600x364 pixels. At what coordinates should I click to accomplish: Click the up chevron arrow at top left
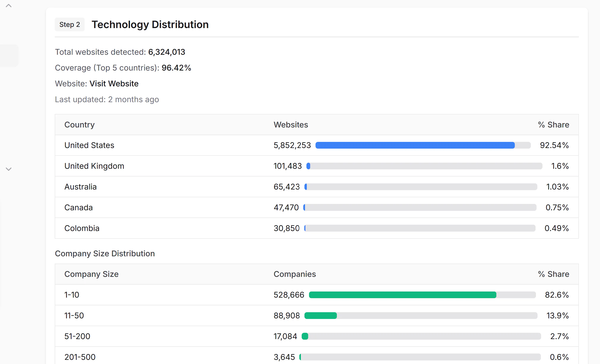pyautogui.click(x=9, y=6)
